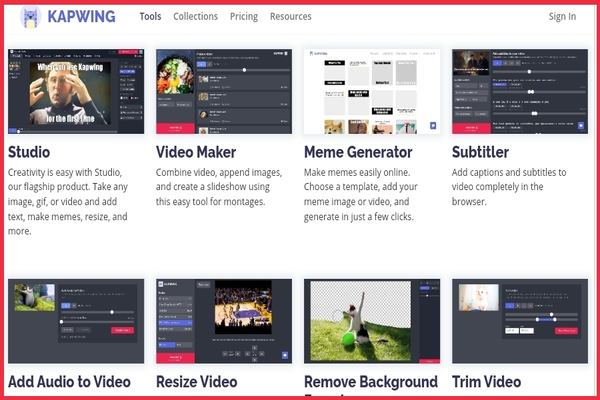This screenshot has width=600, height=400.
Task: Click the description "Add captions and subtitles"
Action: tap(509, 187)
